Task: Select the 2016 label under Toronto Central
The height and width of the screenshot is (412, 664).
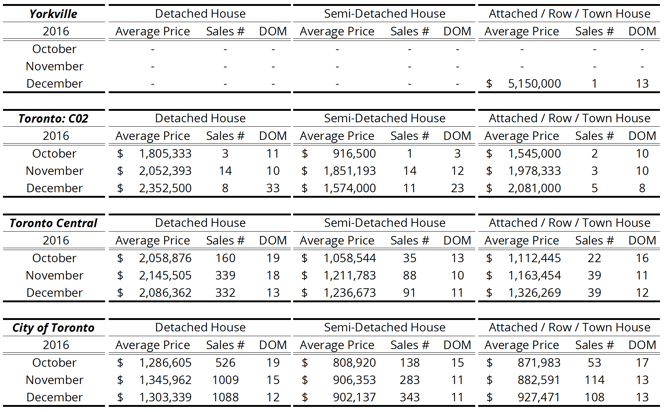Action: tap(55, 241)
